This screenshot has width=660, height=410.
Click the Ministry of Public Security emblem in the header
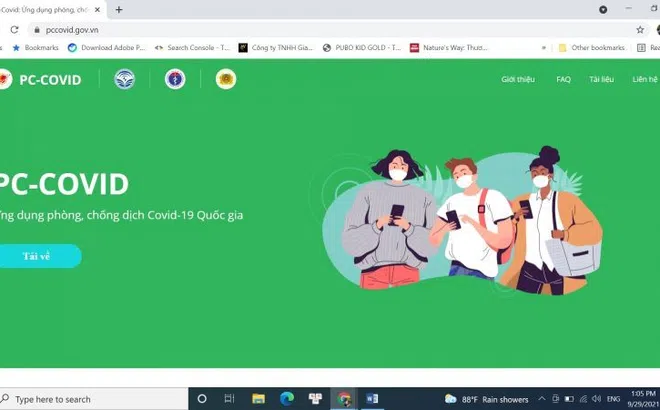point(226,79)
